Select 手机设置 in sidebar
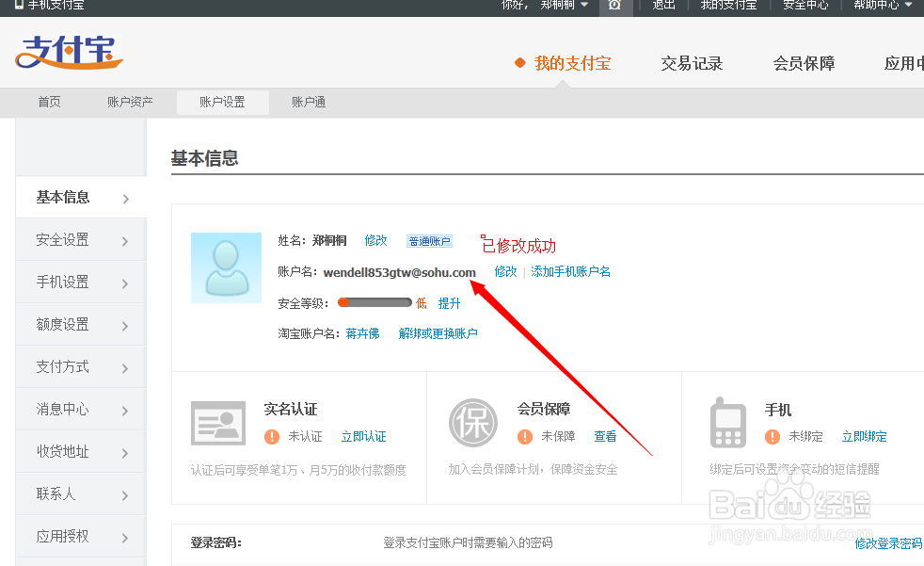 coord(81,282)
